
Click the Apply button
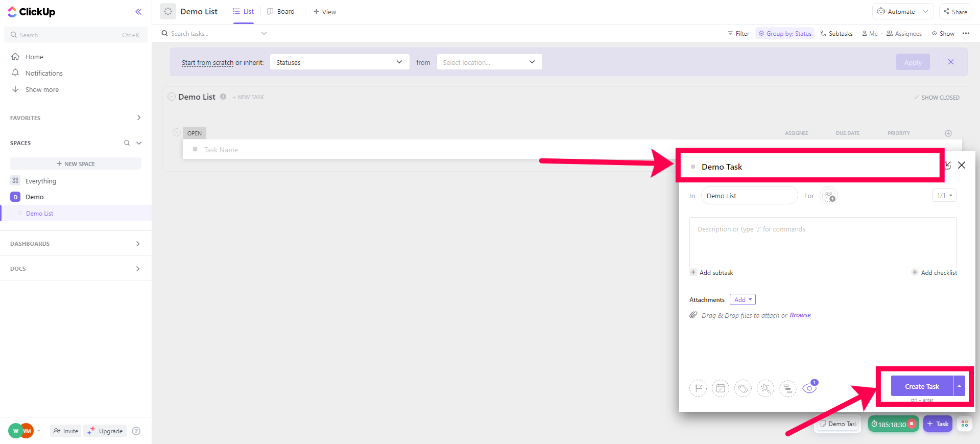point(913,62)
